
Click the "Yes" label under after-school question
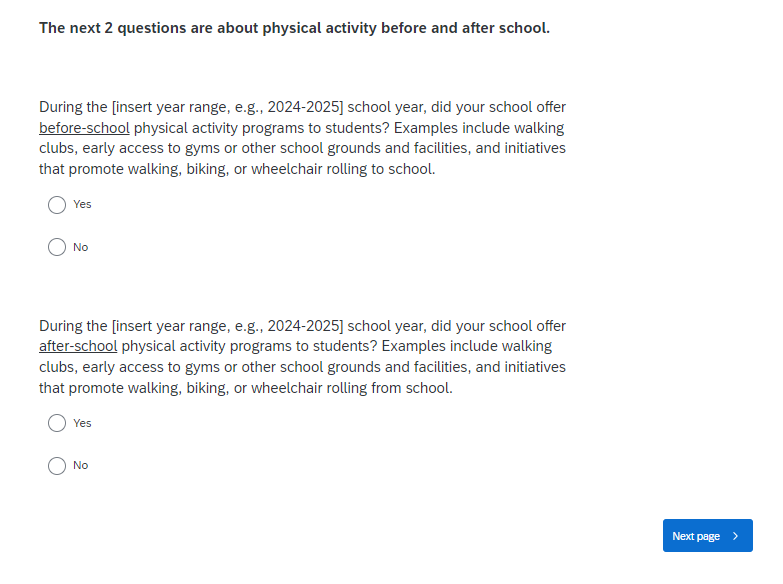(x=82, y=423)
